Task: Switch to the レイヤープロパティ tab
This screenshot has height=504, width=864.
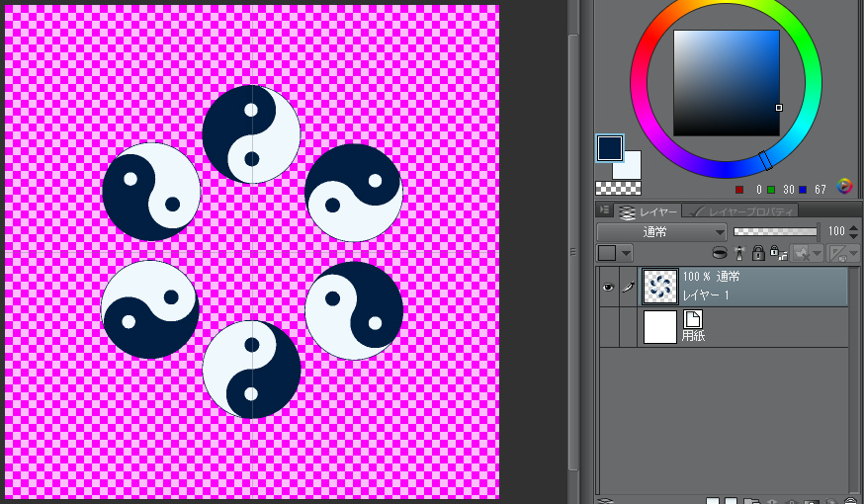Action: [x=741, y=211]
